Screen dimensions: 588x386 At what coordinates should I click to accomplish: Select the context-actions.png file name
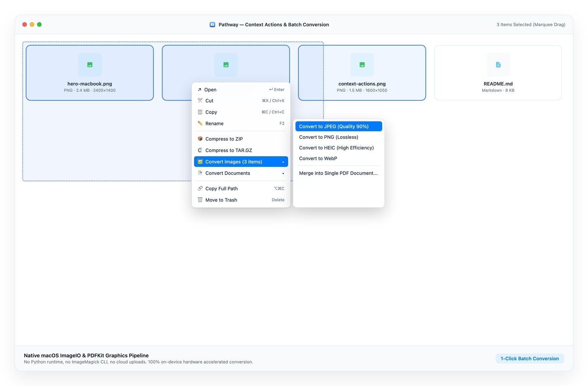(x=362, y=84)
